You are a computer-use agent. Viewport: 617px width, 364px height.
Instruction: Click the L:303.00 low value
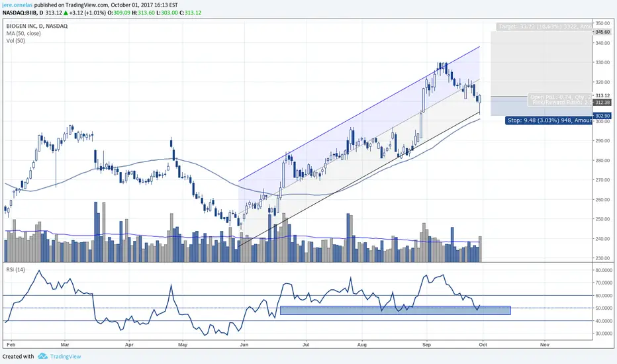pyautogui.click(x=167, y=13)
